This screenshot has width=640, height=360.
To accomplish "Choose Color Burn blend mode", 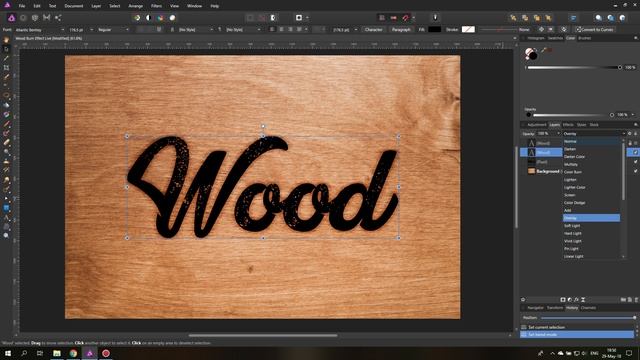I will coord(573,172).
